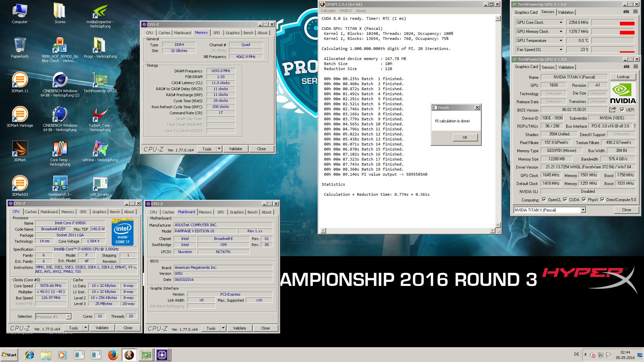Click the GPUPI horizontal scrollbar right arrow
This screenshot has height=362, width=644.
tap(493, 230)
